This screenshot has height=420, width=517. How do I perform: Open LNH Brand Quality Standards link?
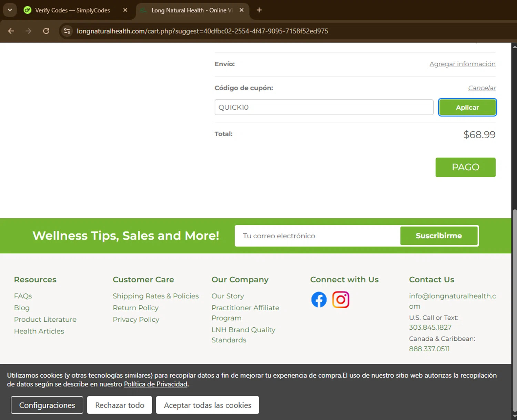(x=243, y=335)
